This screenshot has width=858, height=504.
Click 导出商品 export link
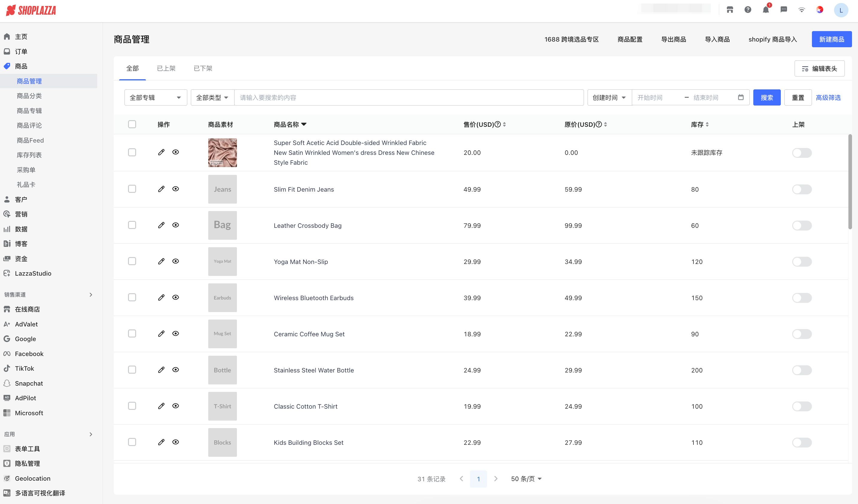673,39
